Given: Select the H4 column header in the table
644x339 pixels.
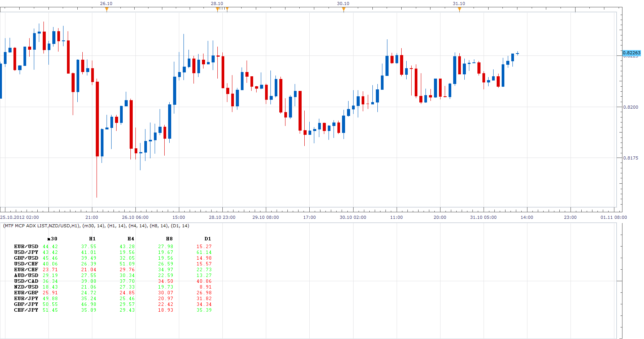Looking at the screenshot, I should click(131, 239).
